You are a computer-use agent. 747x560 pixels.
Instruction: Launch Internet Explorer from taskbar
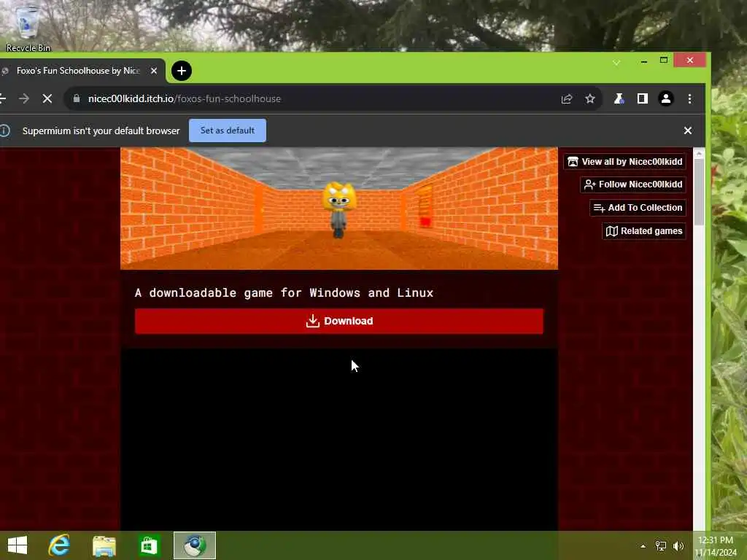(x=59, y=545)
